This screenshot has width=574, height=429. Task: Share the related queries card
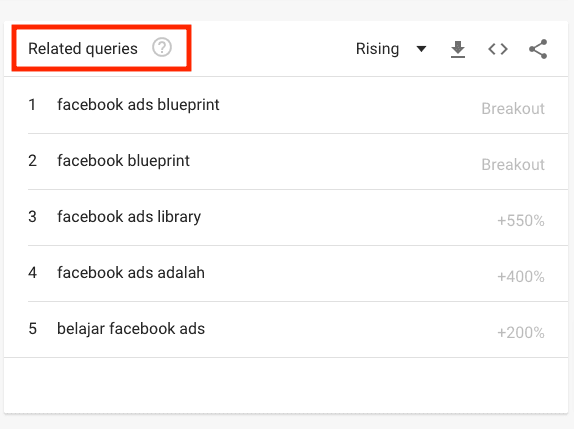tap(538, 49)
